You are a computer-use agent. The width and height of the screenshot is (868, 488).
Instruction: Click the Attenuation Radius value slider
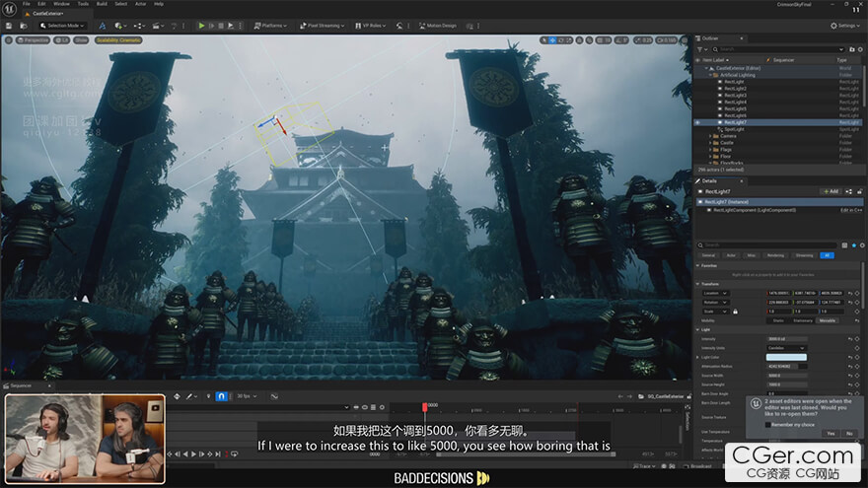786,367
